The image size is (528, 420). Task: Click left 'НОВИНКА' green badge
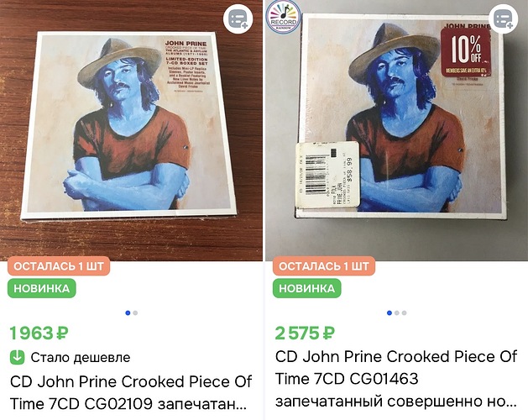click(42, 288)
